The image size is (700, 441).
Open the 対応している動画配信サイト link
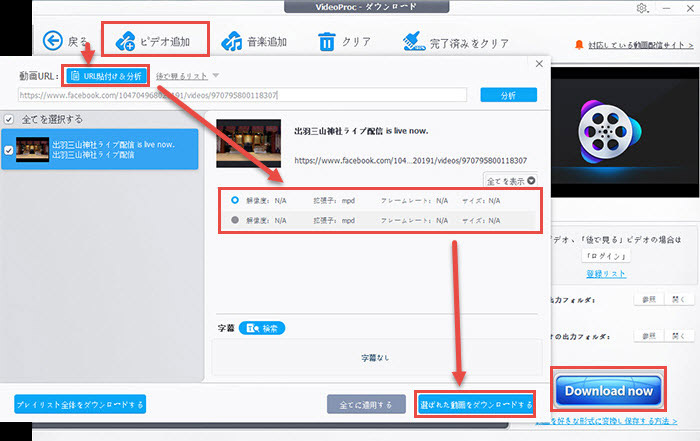[x=640, y=45]
